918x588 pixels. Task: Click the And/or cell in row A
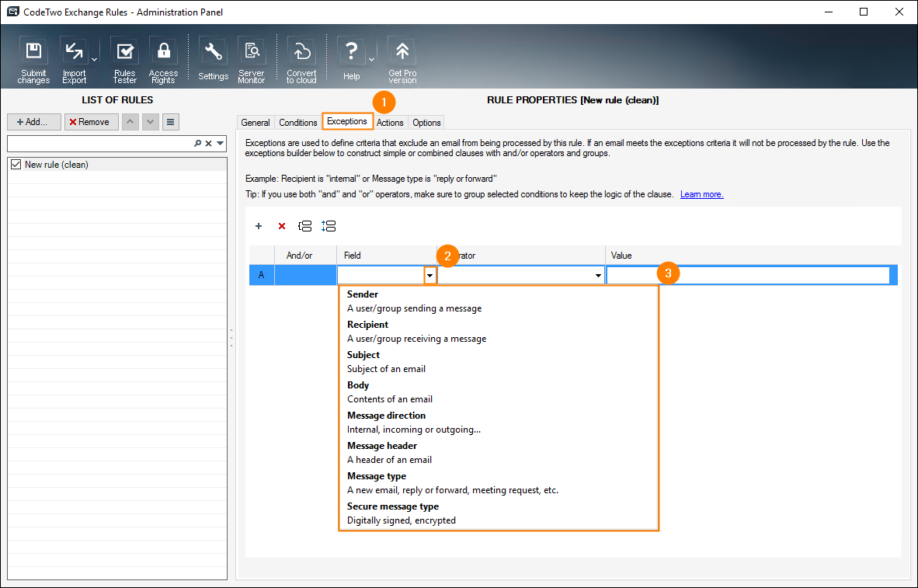tap(305, 275)
